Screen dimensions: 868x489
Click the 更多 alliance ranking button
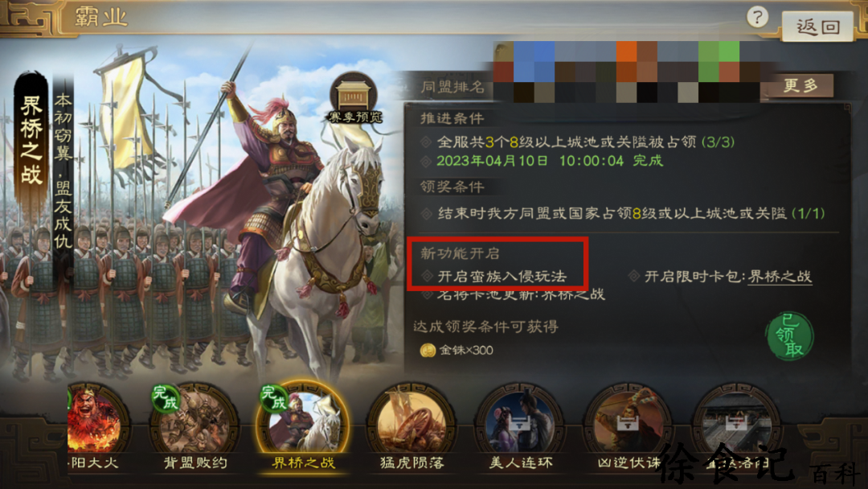click(800, 85)
